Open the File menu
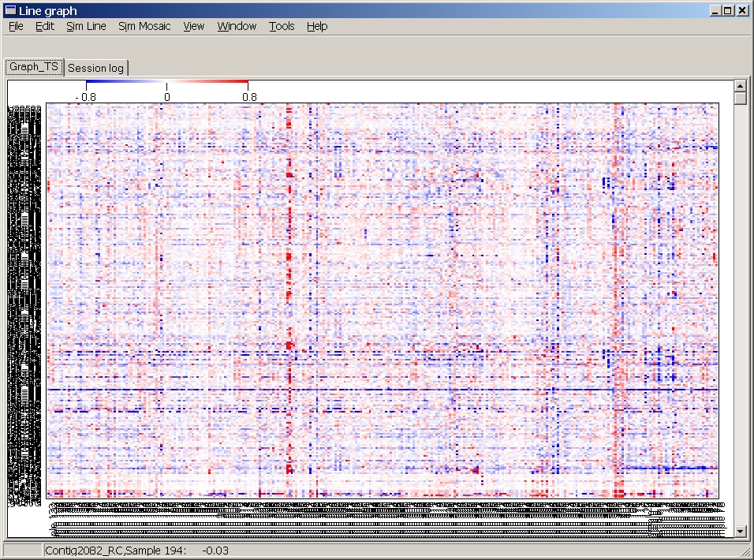The image size is (754, 560). pyautogui.click(x=16, y=26)
